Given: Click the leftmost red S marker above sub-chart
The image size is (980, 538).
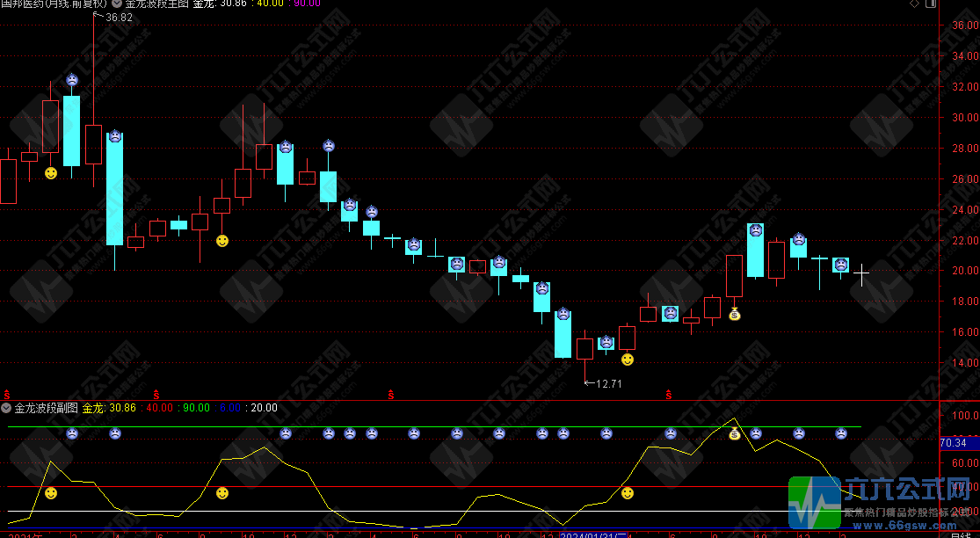Looking at the screenshot, I should [x=7, y=394].
